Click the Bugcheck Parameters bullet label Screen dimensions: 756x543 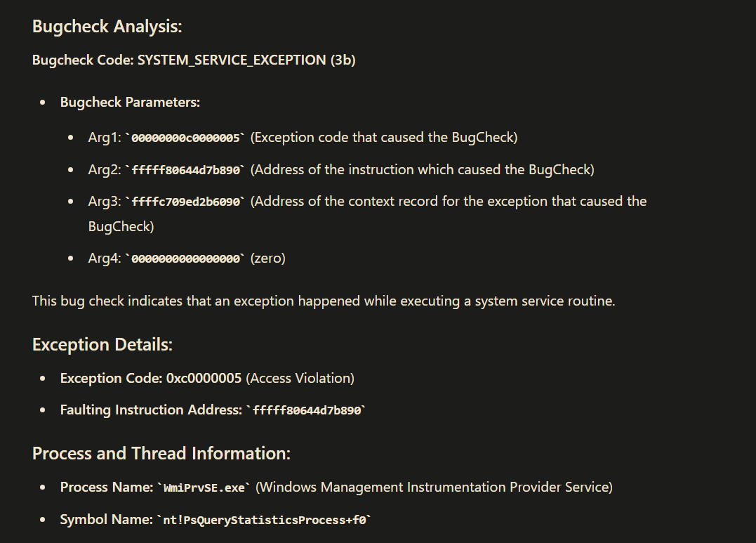point(130,103)
